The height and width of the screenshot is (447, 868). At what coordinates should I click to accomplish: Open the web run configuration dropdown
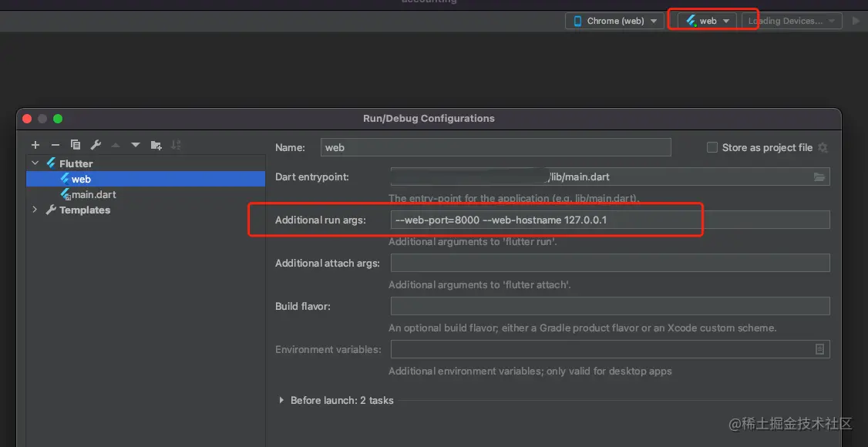(x=708, y=21)
